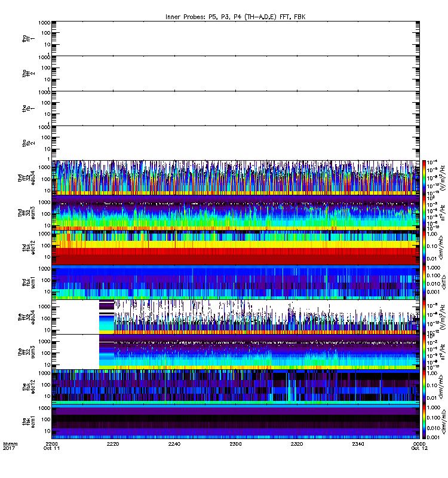This screenshot has width=448, height=478.
Task: Click the '2240' time tick label
Action: coord(174,444)
